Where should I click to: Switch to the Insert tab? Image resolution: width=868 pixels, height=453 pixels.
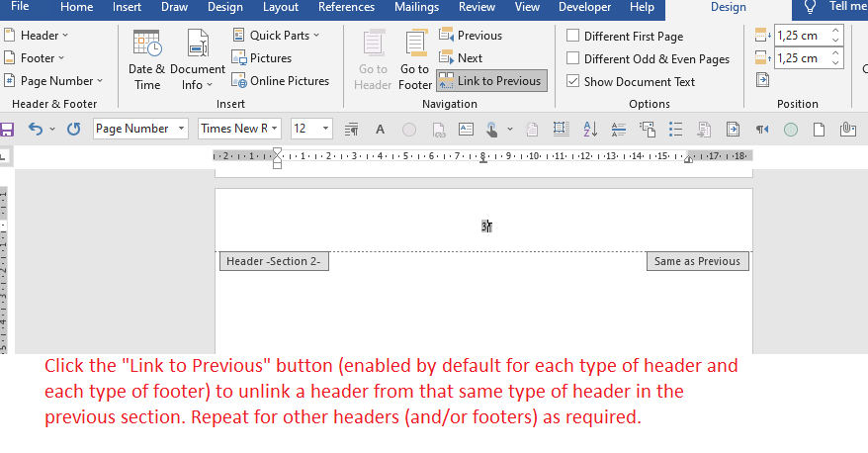(127, 7)
